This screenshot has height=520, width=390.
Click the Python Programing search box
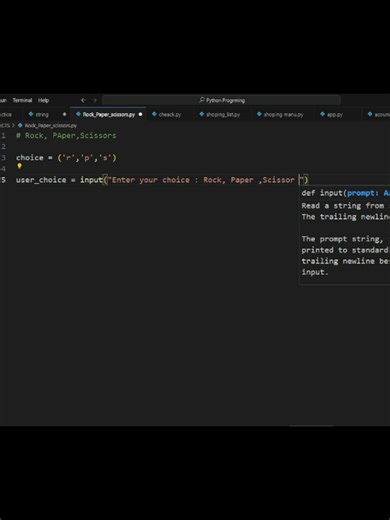pyautogui.click(x=222, y=100)
